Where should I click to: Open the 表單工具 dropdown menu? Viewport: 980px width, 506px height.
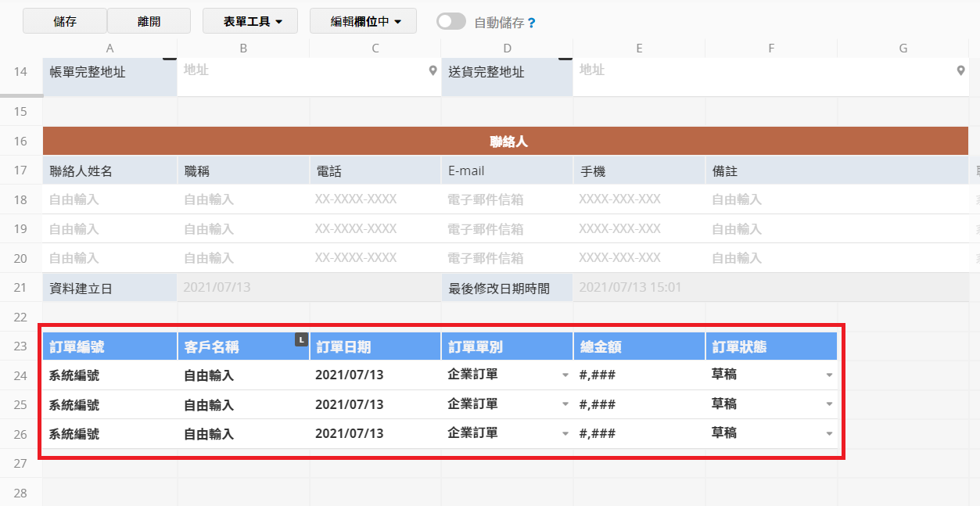pos(250,21)
